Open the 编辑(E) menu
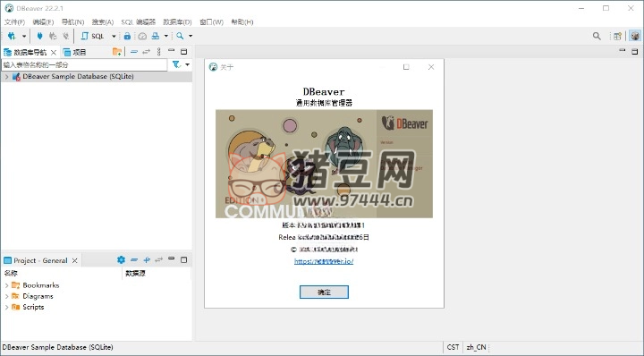Viewport: 644px width, 356px height. tap(43, 21)
